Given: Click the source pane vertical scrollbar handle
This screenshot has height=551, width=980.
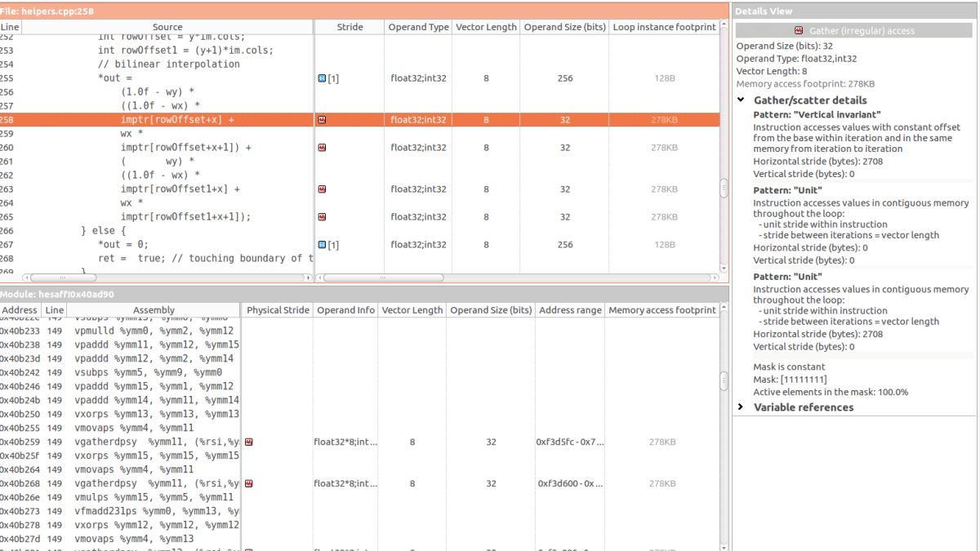Looking at the screenshot, I should (x=724, y=189).
